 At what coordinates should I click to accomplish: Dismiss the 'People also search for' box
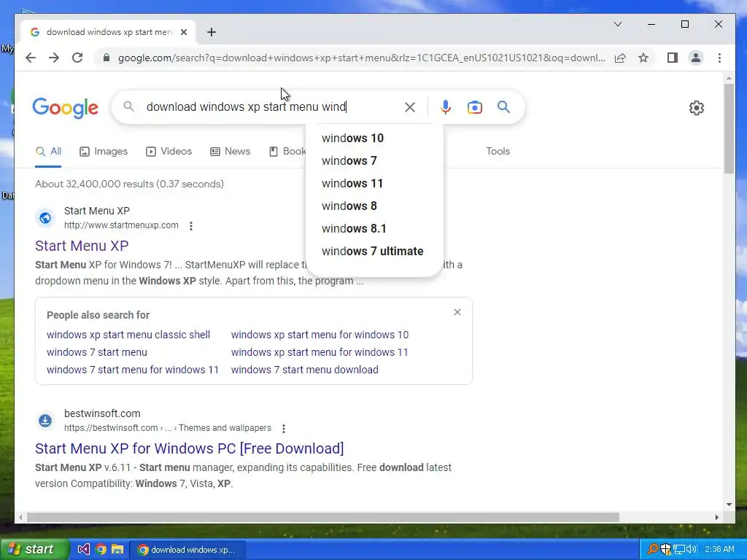[457, 312]
